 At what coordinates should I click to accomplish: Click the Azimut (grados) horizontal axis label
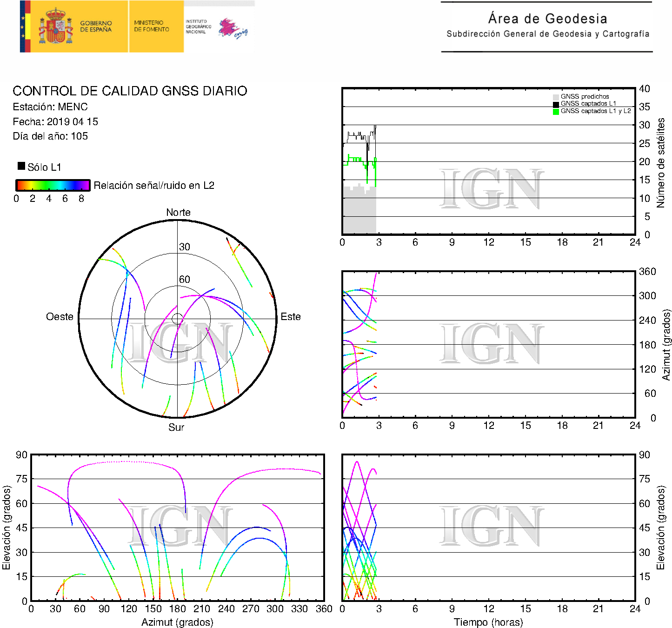pyautogui.click(x=177, y=622)
